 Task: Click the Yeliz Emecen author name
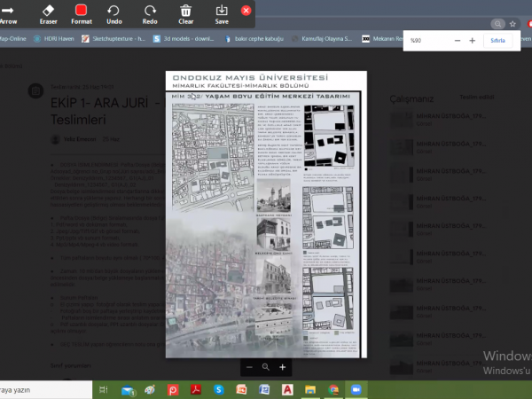80,139
